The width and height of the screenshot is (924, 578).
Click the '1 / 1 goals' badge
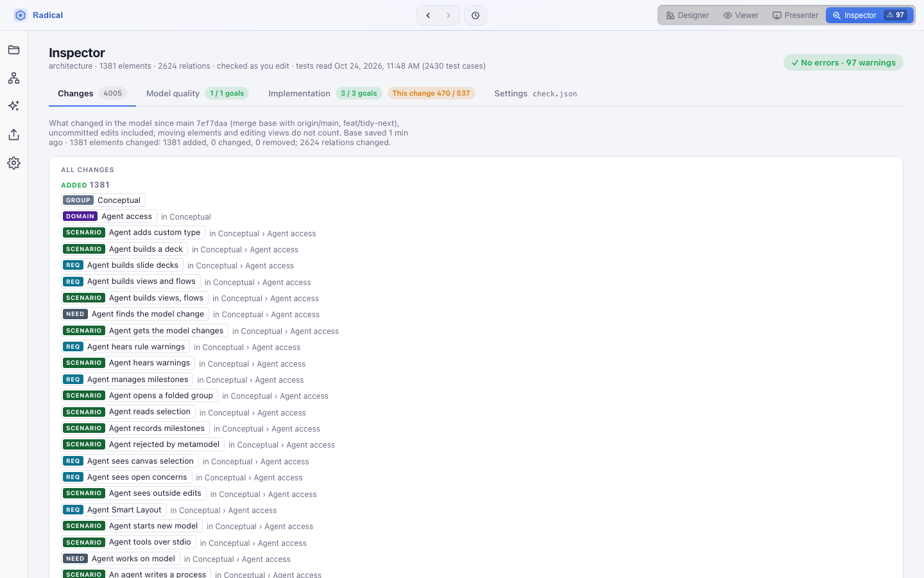227,94
